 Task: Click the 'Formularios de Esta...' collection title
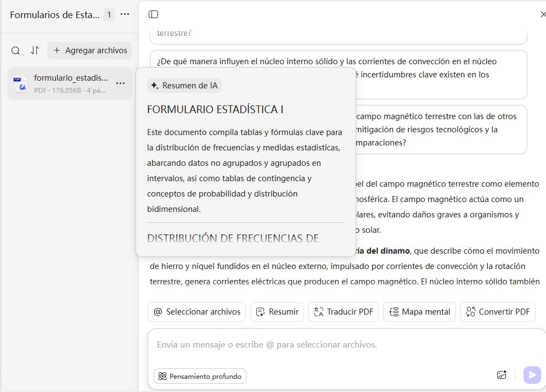[55, 15]
